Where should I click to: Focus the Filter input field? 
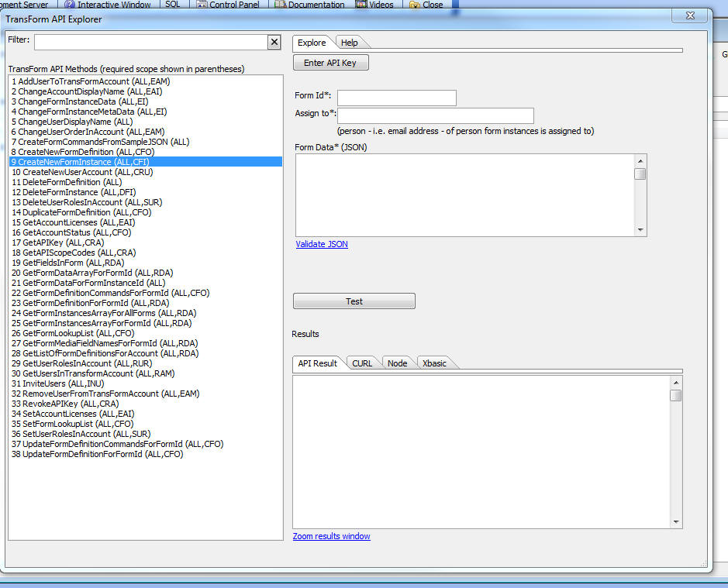coord(151,43)
